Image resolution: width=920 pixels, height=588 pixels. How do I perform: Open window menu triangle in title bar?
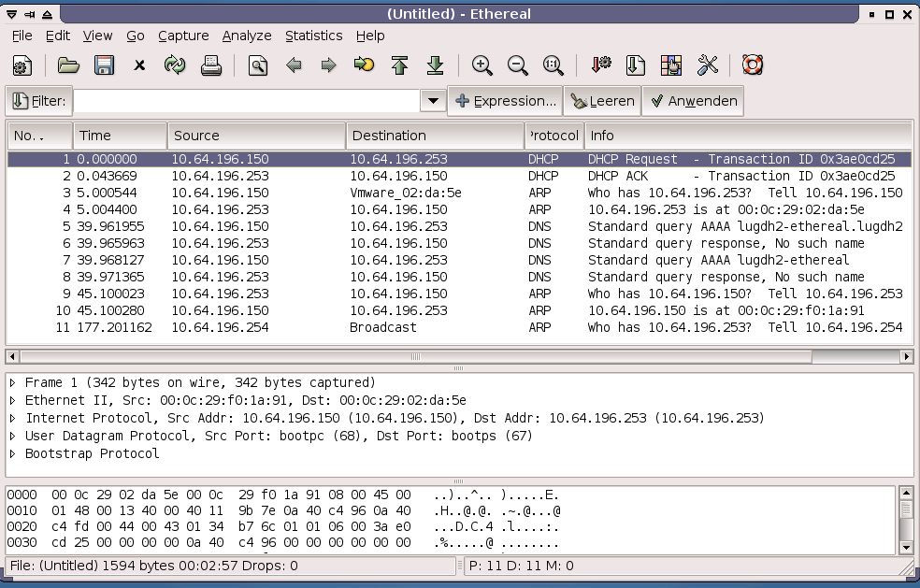(12, 14)
